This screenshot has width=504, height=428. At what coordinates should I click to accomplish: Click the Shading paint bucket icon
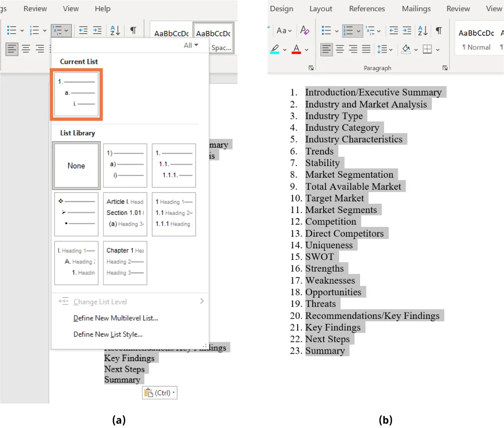(406, 49)
